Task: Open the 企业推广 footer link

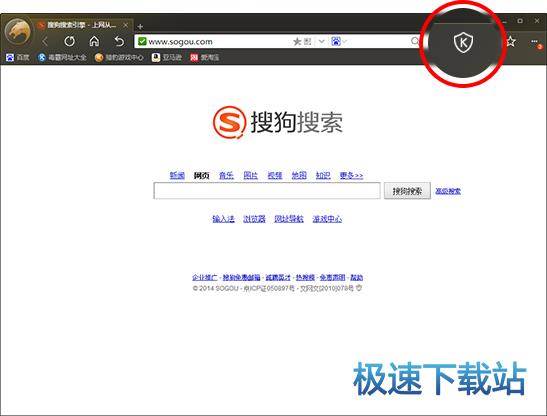Action: (x=205, y=277)
